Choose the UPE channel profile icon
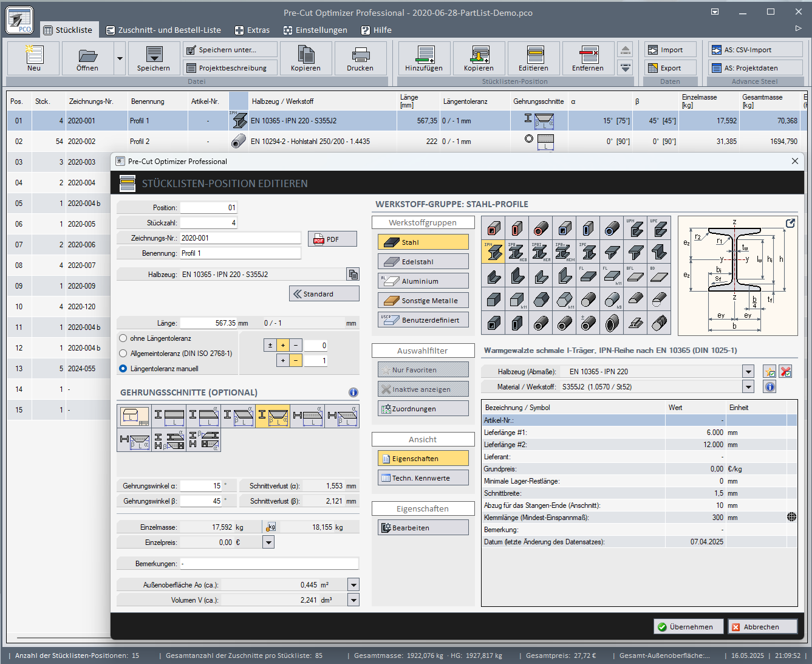This screenshot has width=812, height=664. (659, 228)
